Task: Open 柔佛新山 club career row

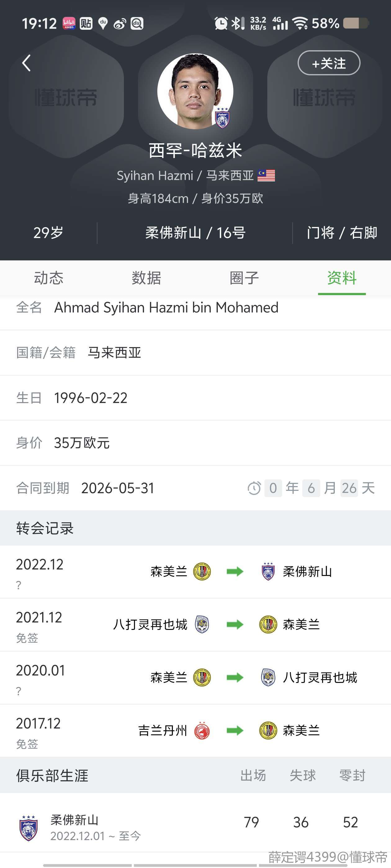Action: point(195,827)
